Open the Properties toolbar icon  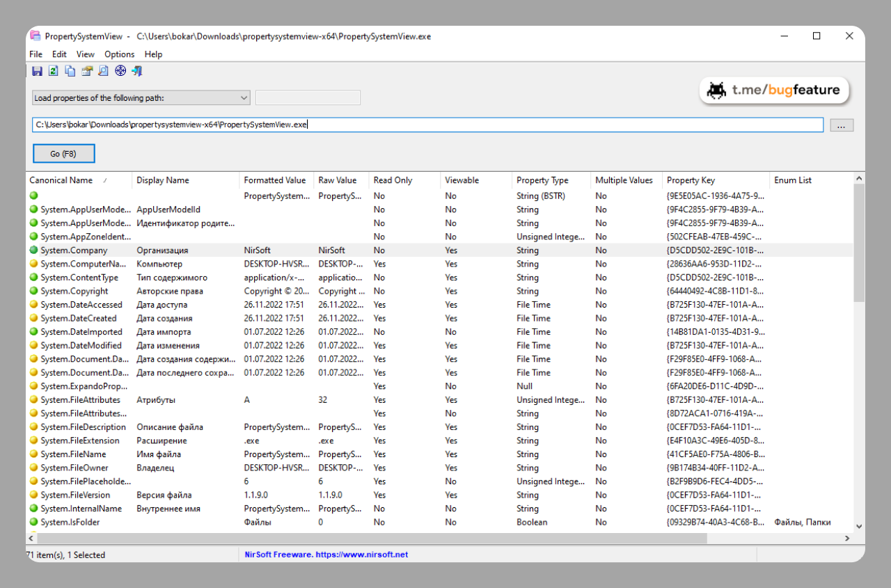[87, 71]
